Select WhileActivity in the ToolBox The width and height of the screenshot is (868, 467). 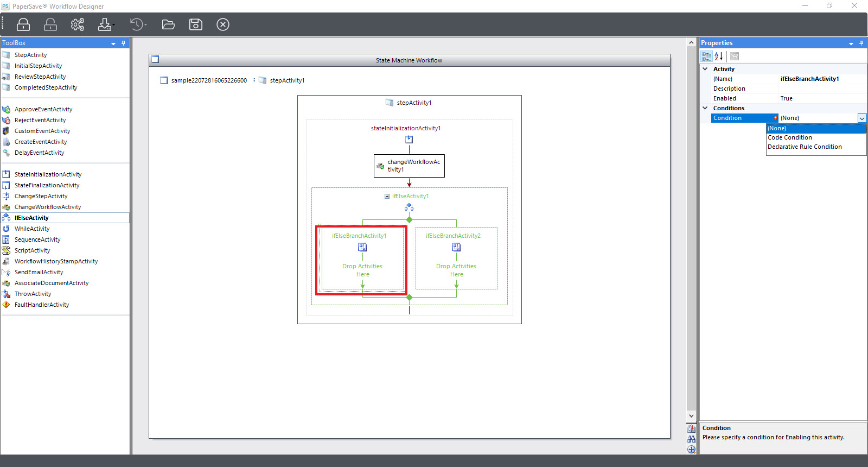click(x=65, y=229)
